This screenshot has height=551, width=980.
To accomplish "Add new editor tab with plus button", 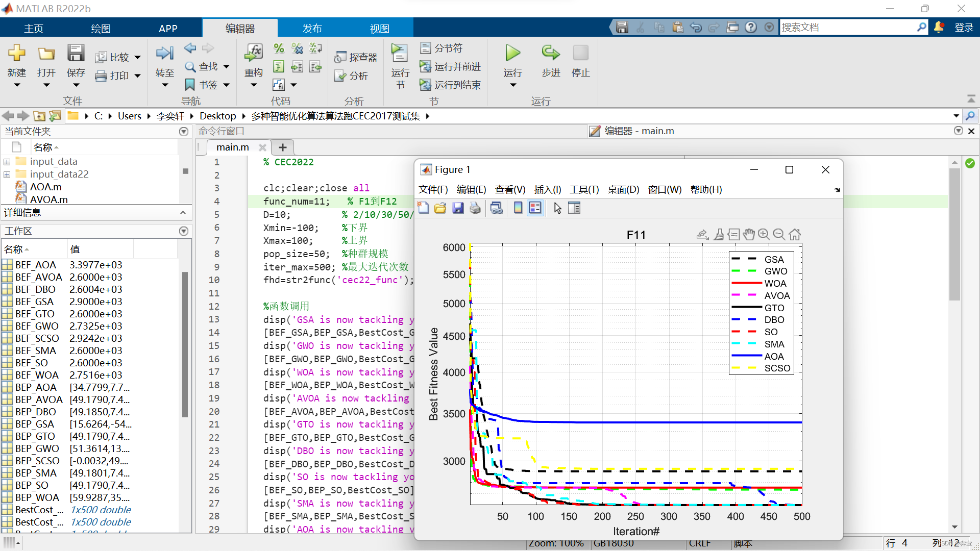I will (x=283, y=147).
